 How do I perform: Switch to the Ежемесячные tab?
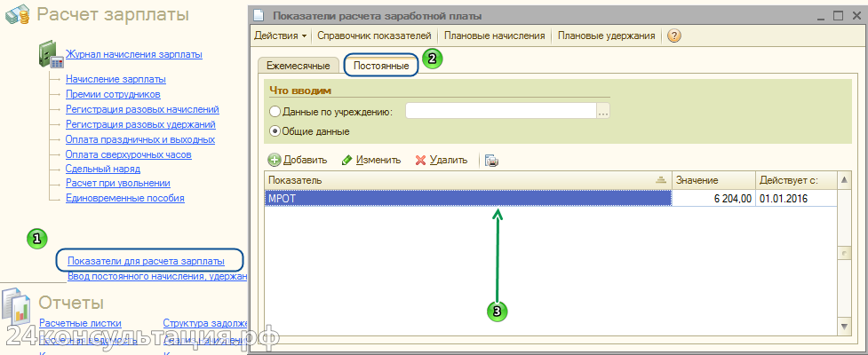point(298,66)
